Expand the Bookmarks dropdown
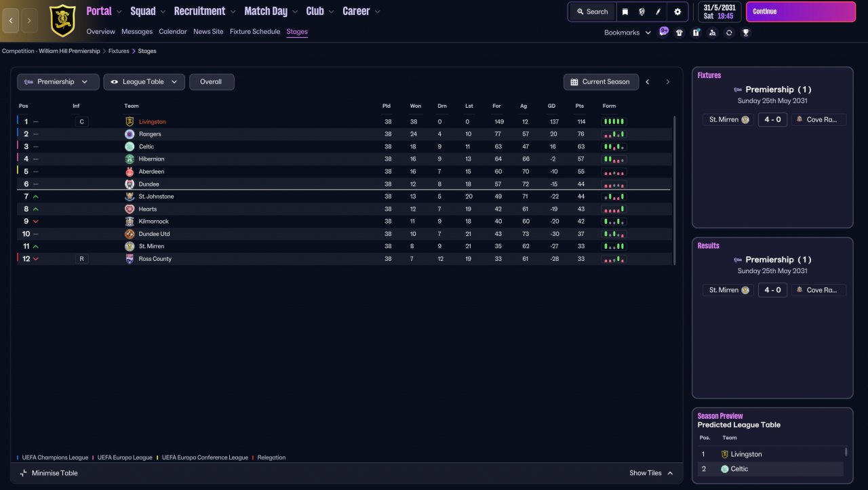Image resolution: width=868 pixels, height=490 pixels. 627,33
